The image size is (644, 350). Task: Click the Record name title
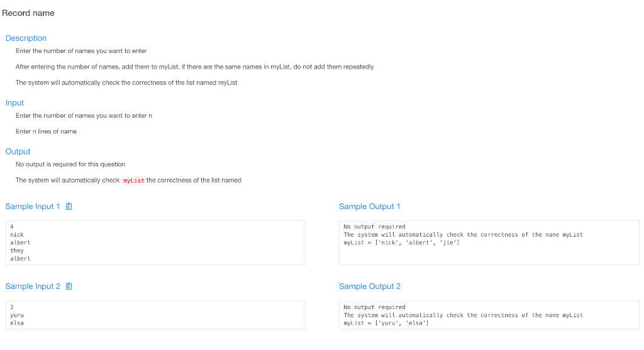click(x=28, y=13)
